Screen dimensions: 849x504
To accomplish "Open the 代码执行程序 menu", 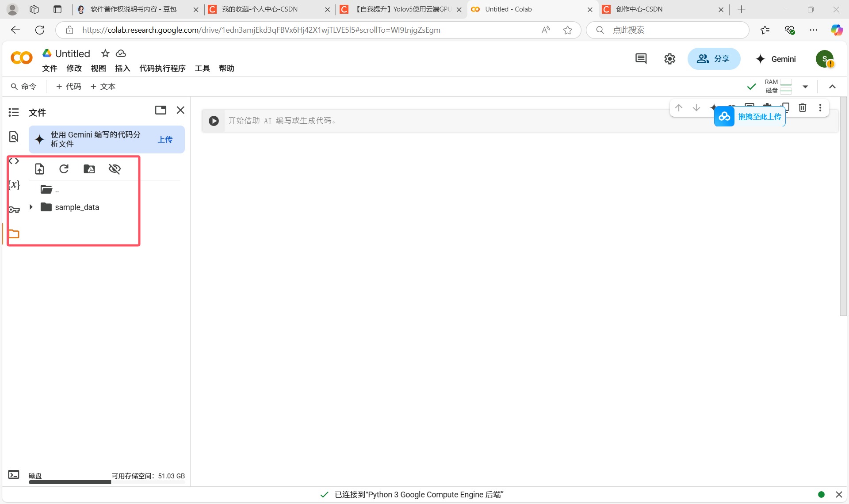I will [x=162, y=68].
